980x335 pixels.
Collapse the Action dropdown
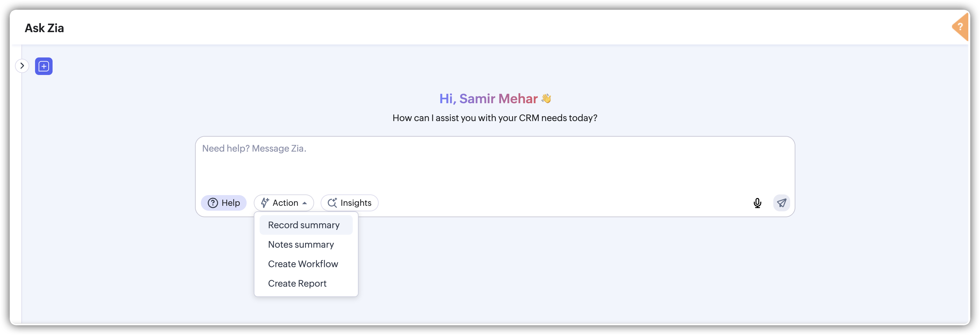(x=284, y=203)
